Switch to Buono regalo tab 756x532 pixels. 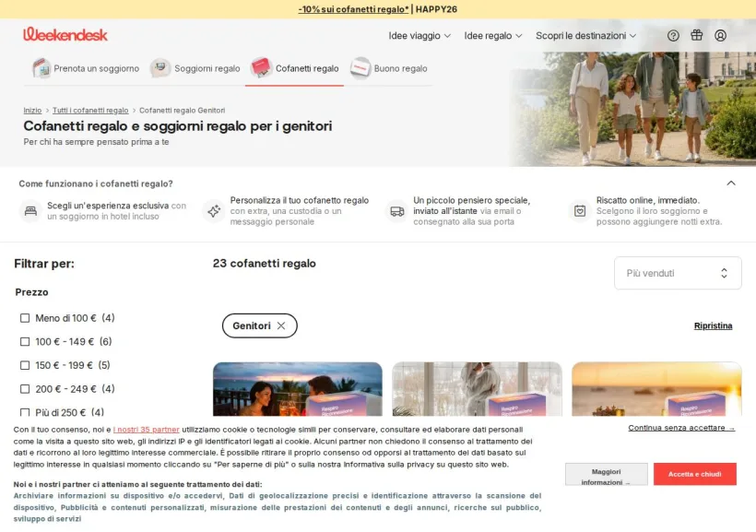(389, 68)
